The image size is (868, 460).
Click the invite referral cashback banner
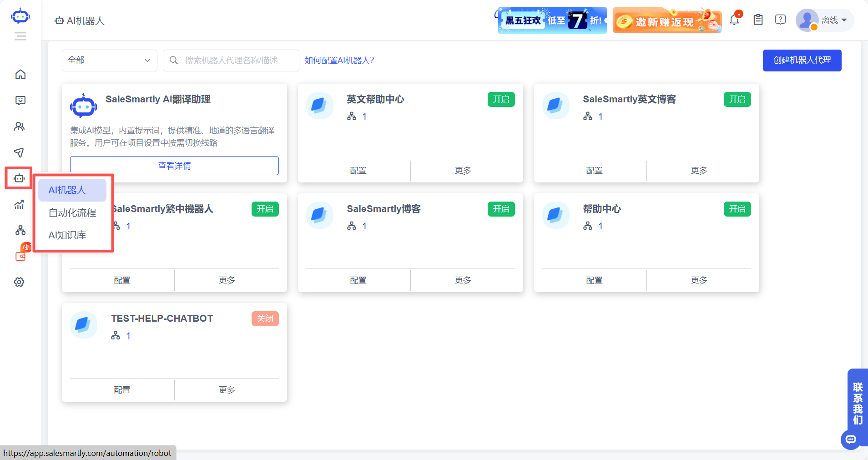click(667, 20)
